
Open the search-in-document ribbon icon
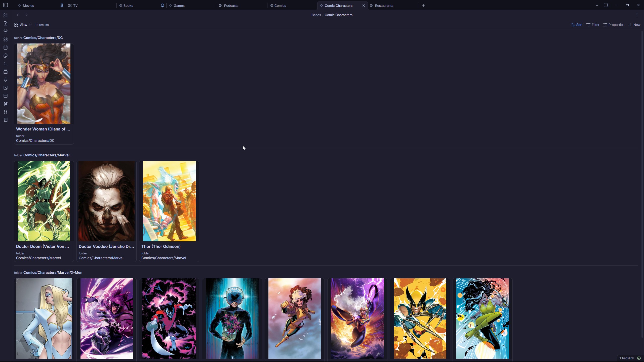(6, 23)
